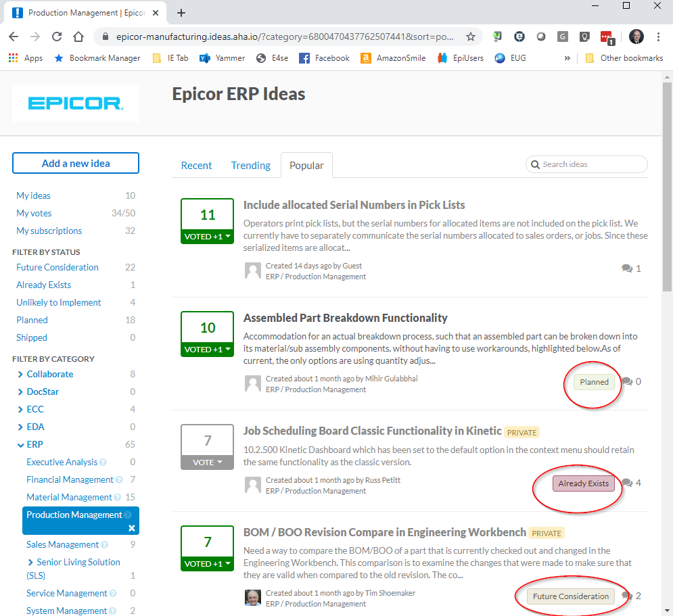Open the Bookmark Manager bookmark
Screen dimensions: 673x616
(x=97, y=58)
